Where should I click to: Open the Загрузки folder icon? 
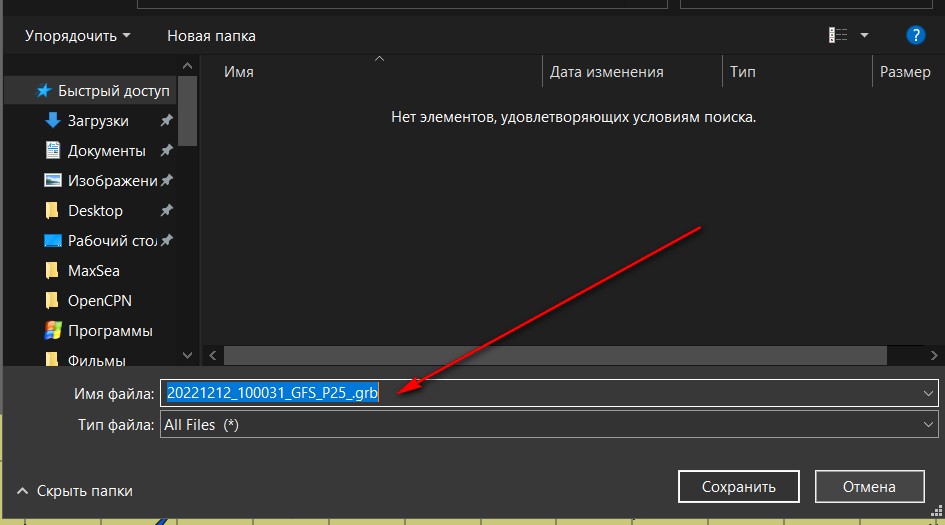point(53,120)
